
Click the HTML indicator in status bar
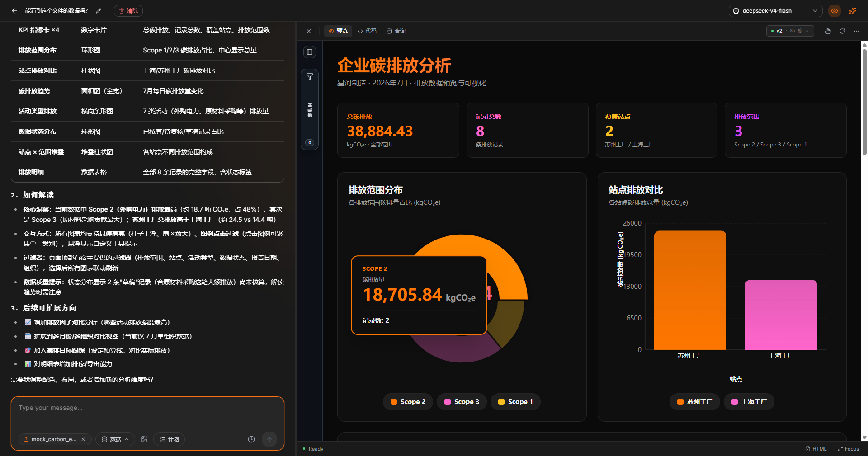click(x=816, y=449)
